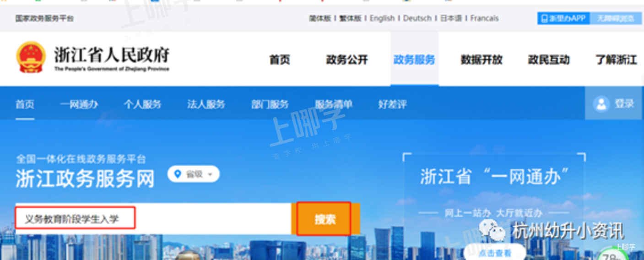Select 首页 tab in blue sub-navigation
The image size is (644, 260).
(25, 104)
